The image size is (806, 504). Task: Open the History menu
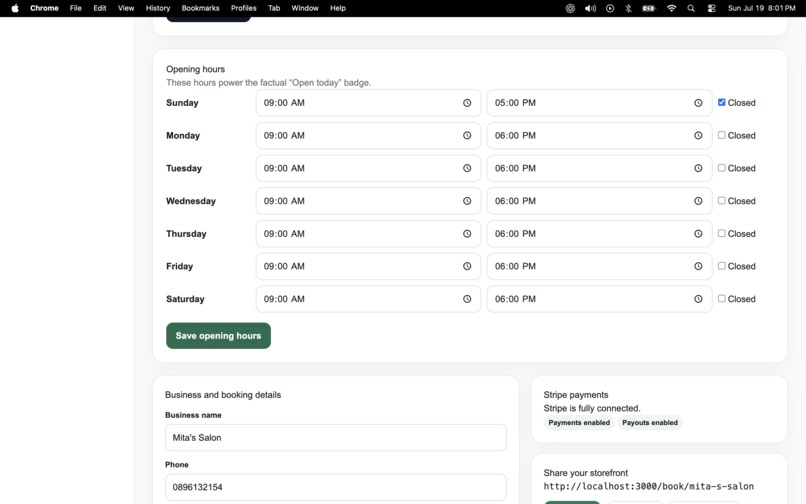158,8
